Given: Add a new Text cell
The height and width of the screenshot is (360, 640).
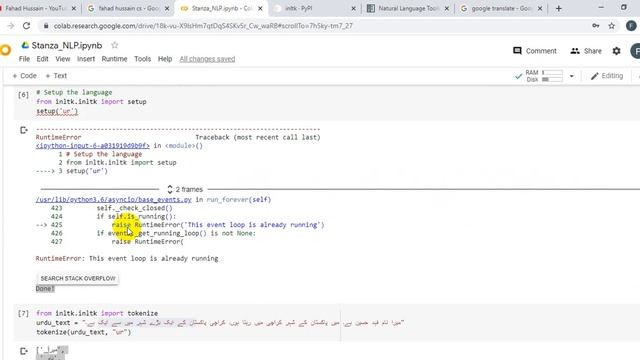Looking at the screenshot, I should tap(56, 76).
